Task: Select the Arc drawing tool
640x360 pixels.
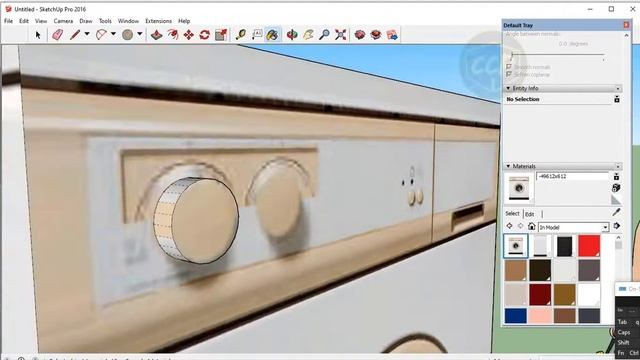Action: point(101,35)
